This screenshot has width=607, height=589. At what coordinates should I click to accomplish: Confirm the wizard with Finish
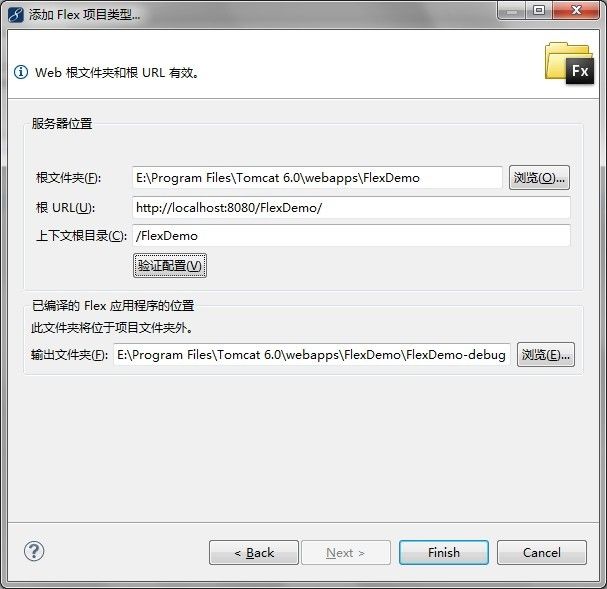[x=444, y=553]
